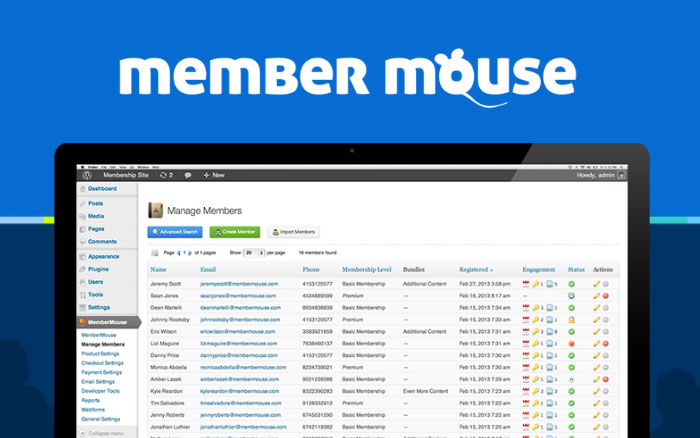Screen dimensions: 700x438
Task: Click the Manage Members address book icon
Action: pyautogui.click(x=155, y=210)
